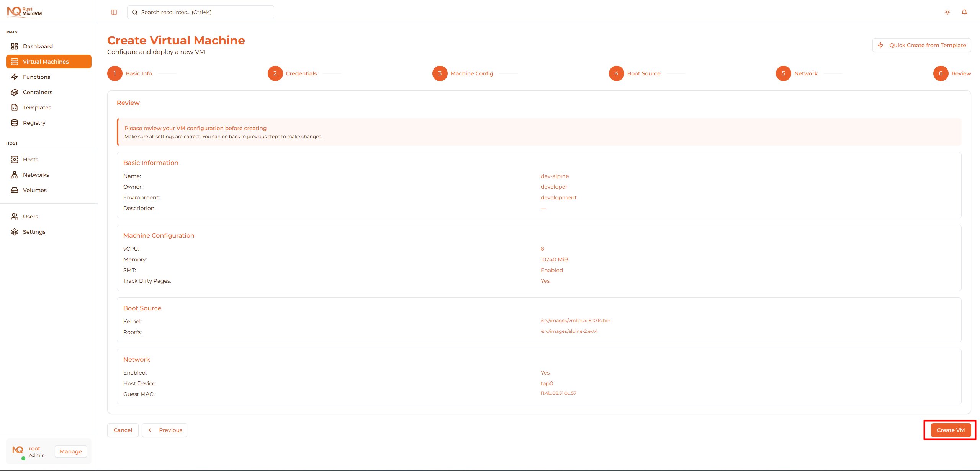Toggle light/dark theme with the sun icon
Screen dimensions: 980x471
(x=947, y=12)
